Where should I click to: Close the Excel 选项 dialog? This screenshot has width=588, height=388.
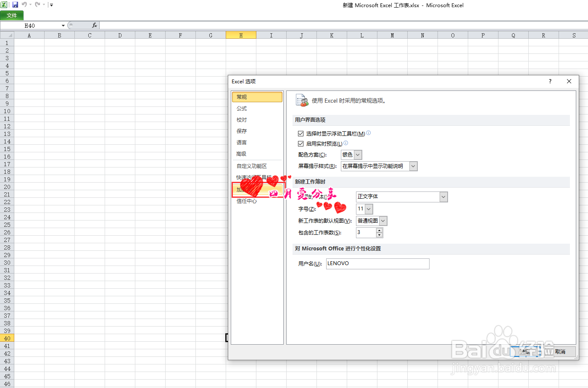point(569,81)
